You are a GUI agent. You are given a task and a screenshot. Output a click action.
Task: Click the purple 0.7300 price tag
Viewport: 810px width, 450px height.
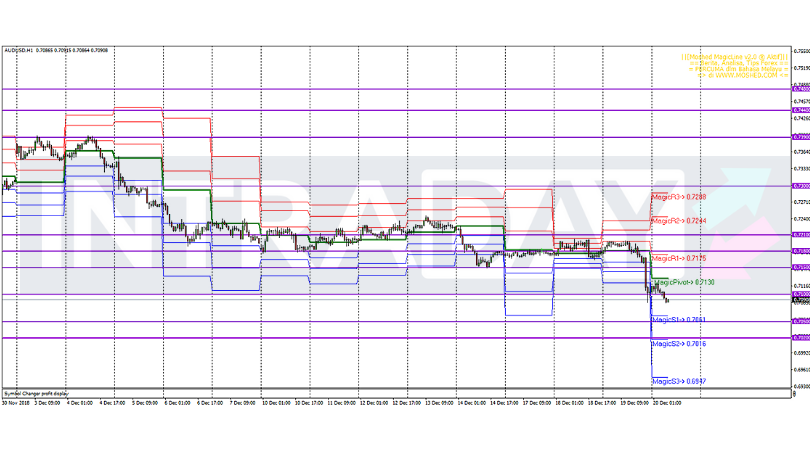[801, 185]
